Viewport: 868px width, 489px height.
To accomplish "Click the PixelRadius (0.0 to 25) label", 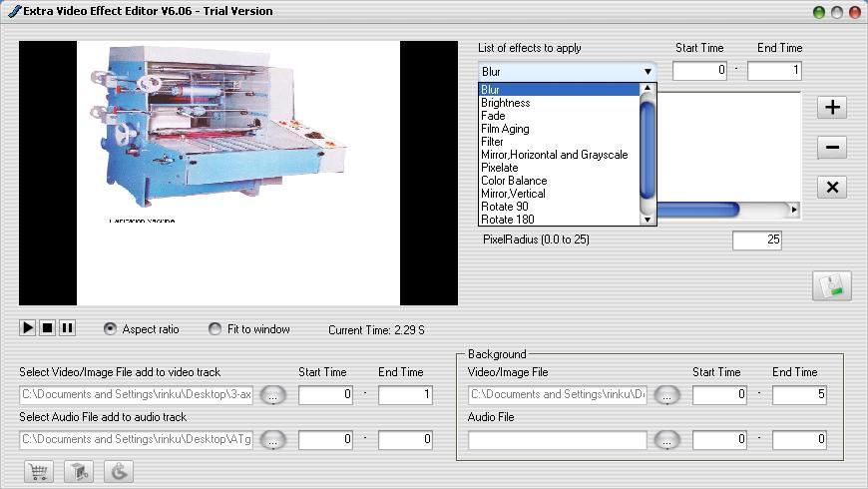I will (x=536, y=240).
